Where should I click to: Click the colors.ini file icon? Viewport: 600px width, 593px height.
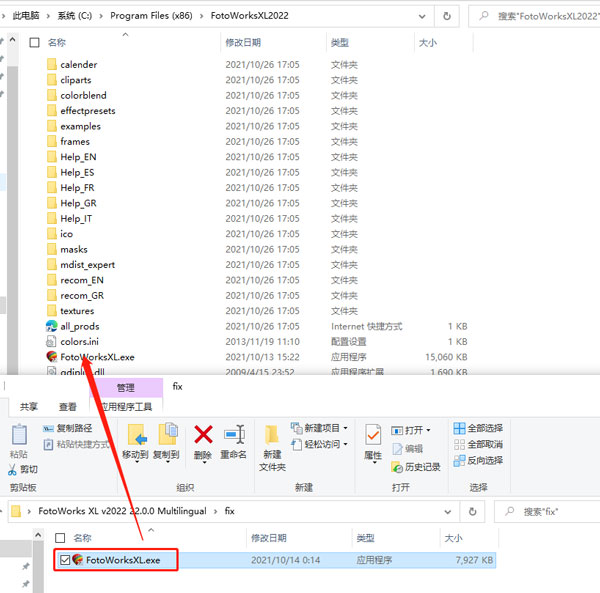pyautogui.click(x=51, y=341)
